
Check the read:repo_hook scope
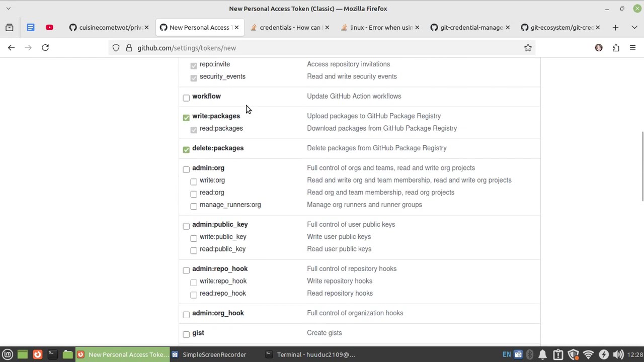point(194,295)
